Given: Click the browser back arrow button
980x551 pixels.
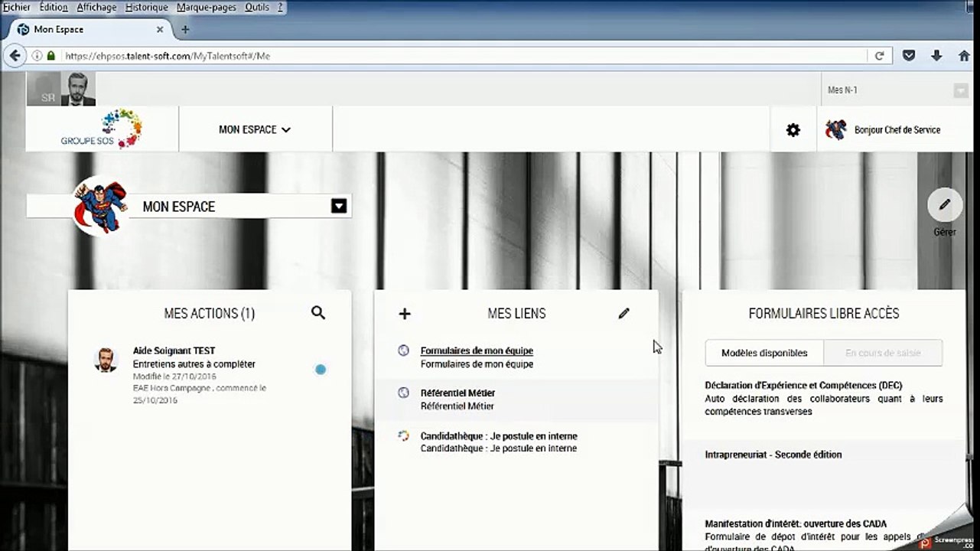Looking at the screenshot, I should (x=15, y=56).
